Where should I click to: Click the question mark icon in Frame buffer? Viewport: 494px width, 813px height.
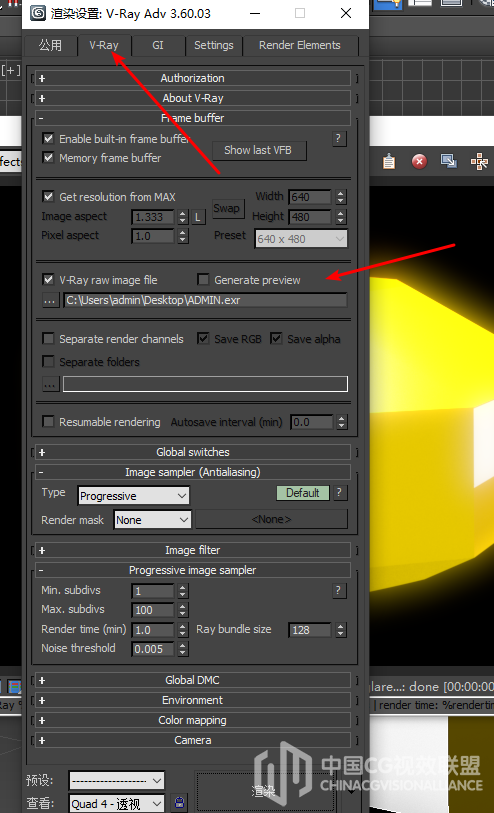(x=338, y=138)
